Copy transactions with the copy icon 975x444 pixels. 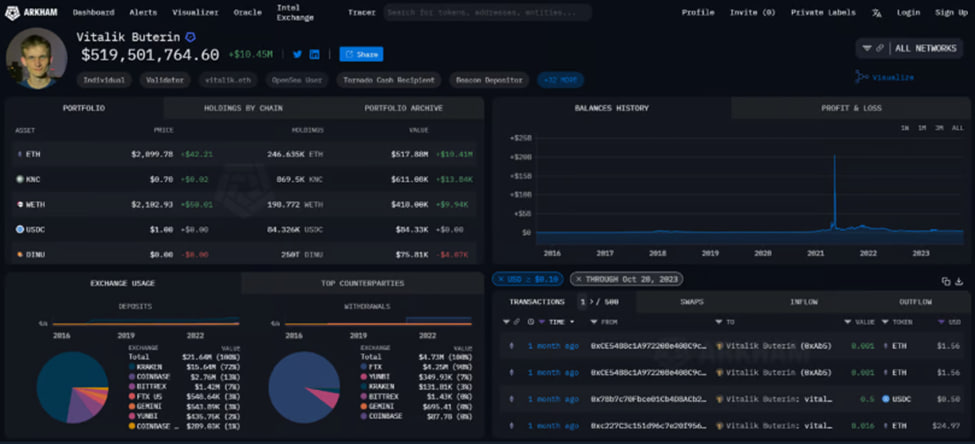point(946,281)
